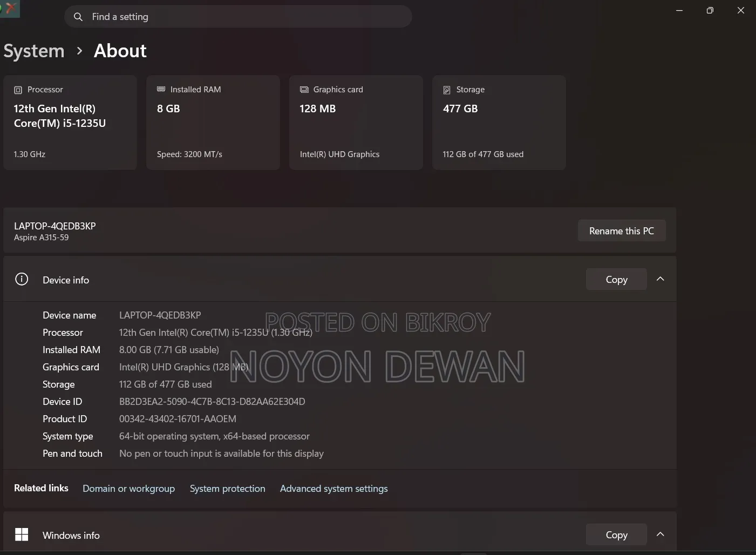Collapse the Windows info section
This screenshot has height=555, width=756.
(x=660, y=534)
